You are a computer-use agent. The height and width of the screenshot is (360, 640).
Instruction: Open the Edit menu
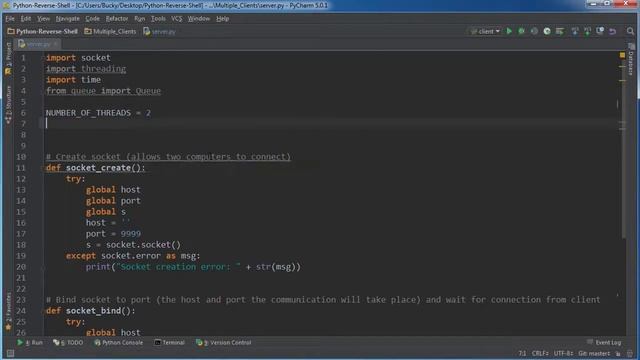pyautogui.click(x=26, y=18)
